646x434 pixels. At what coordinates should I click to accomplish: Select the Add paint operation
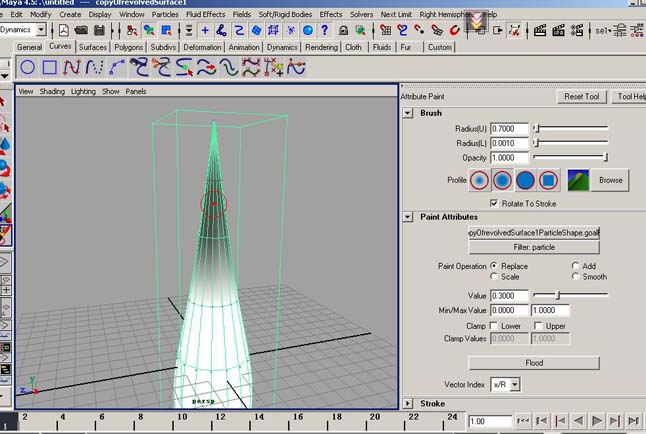(x=575, y=266)
